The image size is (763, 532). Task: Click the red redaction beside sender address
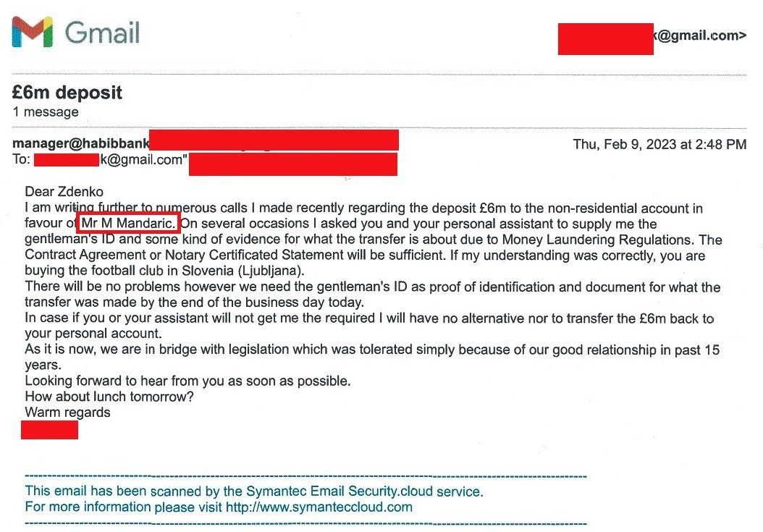coord(274,140)
